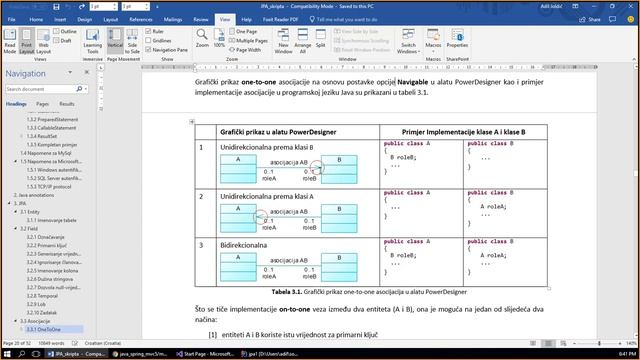640x360 pixels.
Task: Click the Search document field
Action: 41,89
